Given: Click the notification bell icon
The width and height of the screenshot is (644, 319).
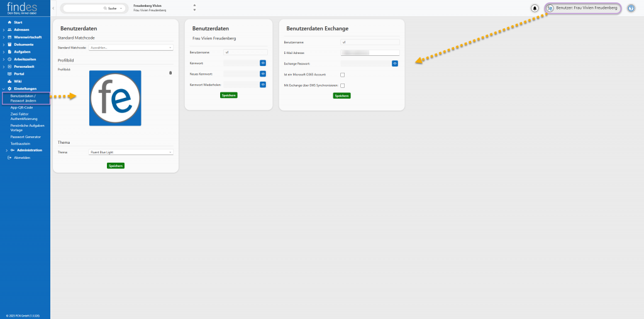Looking at the screenshot, I should tap(535, 8).
